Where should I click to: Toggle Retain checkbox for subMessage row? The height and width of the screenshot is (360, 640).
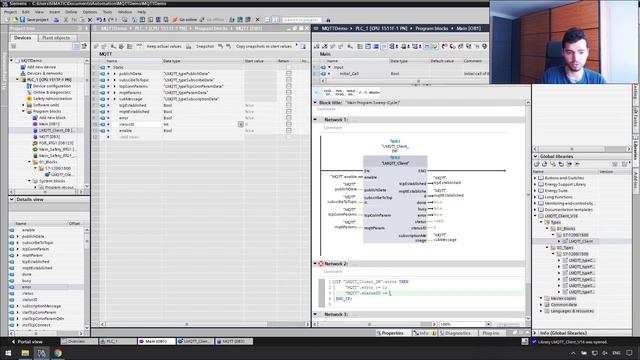tap(289, 99)
